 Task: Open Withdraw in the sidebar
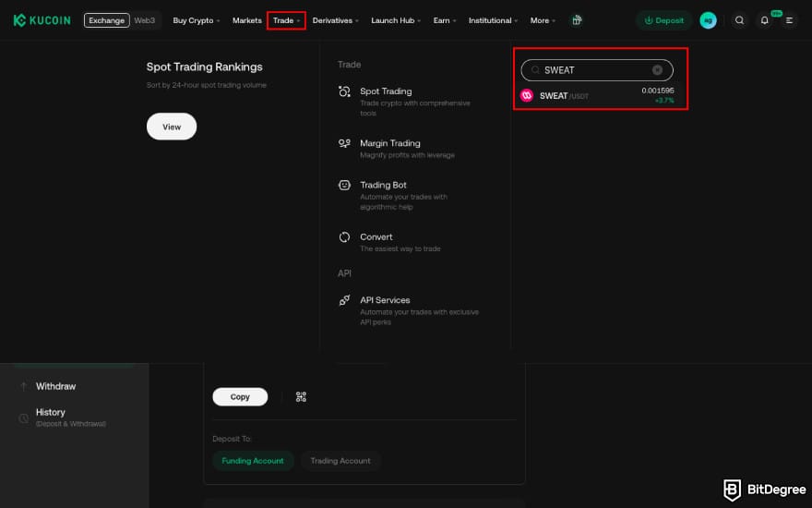(x=55, y=386)
